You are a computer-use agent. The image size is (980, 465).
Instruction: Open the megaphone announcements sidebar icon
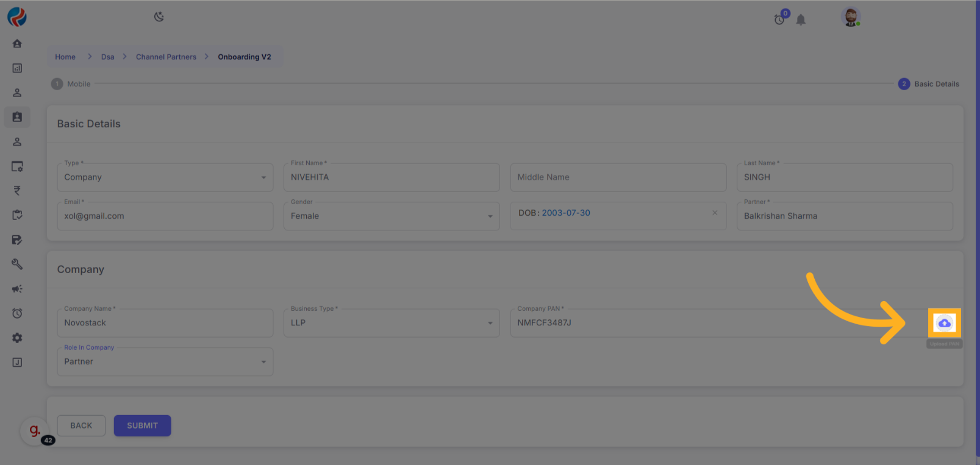coord(17,289)
